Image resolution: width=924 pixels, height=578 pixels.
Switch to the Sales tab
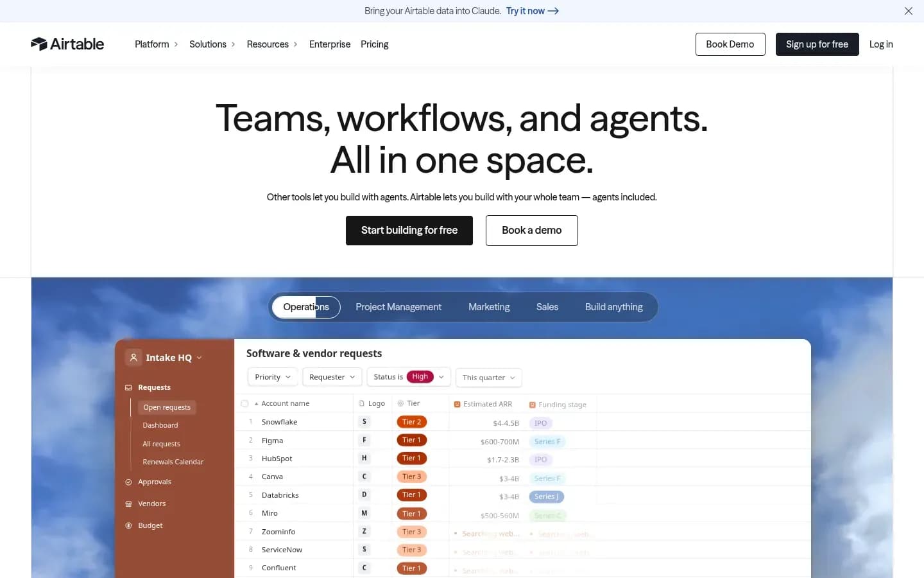(547, 307)
